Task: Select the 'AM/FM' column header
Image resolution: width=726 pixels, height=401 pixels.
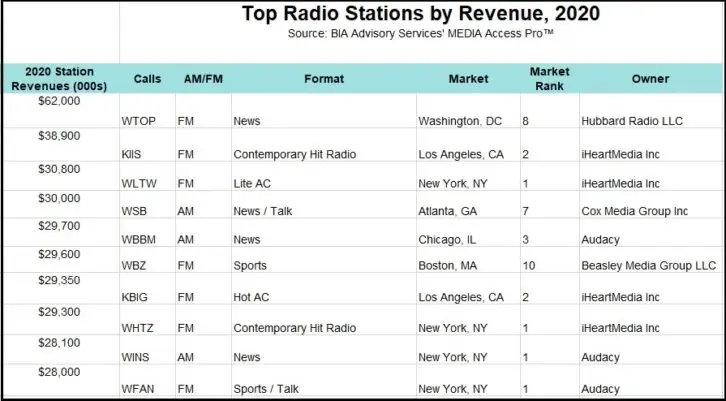Action: (x=203, y=79)
